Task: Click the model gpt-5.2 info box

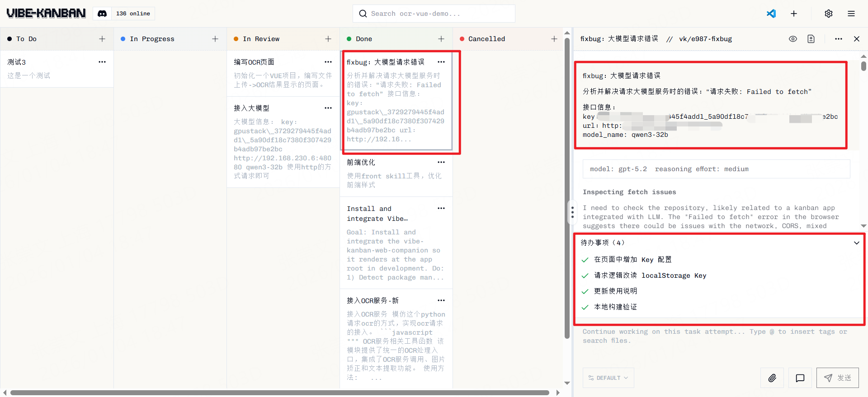Action: (x=716, y=169)
